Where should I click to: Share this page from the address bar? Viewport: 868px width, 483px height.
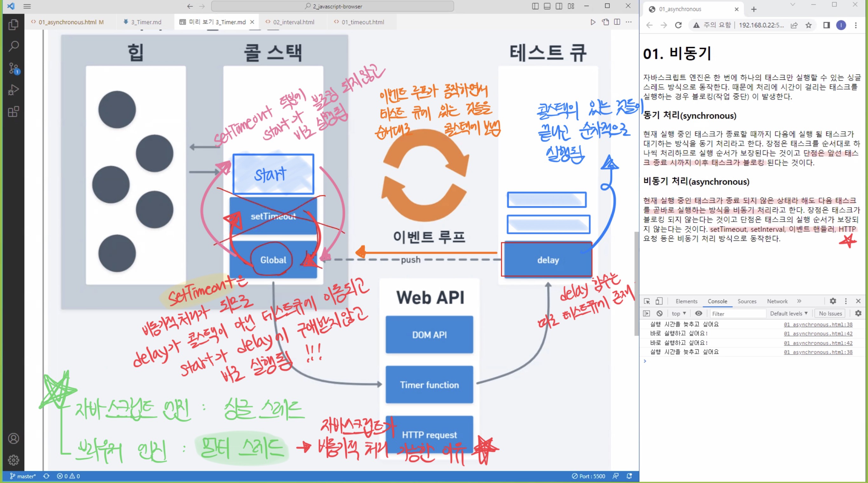click(794, 25)
